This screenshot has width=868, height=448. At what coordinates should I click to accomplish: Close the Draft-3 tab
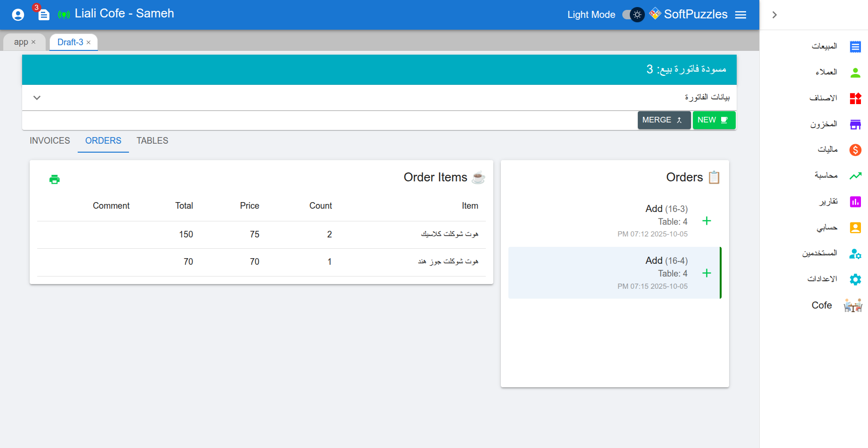click(88, 42)
